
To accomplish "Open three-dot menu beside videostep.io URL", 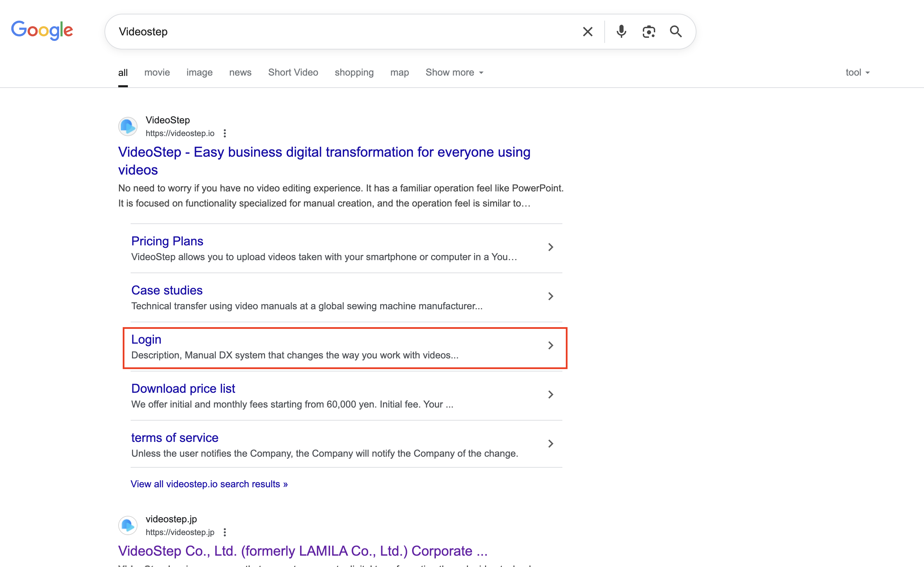I will [224, 133].
